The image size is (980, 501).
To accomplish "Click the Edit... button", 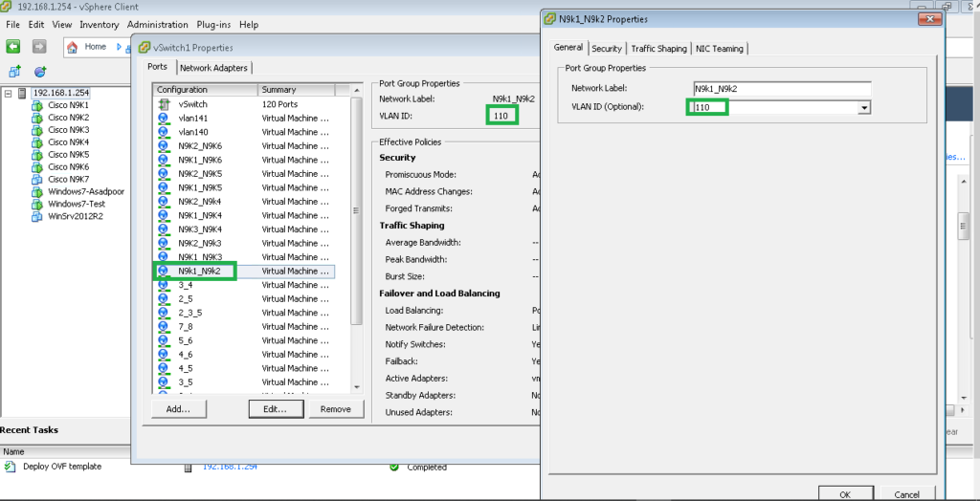I will [x=275, y=409].
